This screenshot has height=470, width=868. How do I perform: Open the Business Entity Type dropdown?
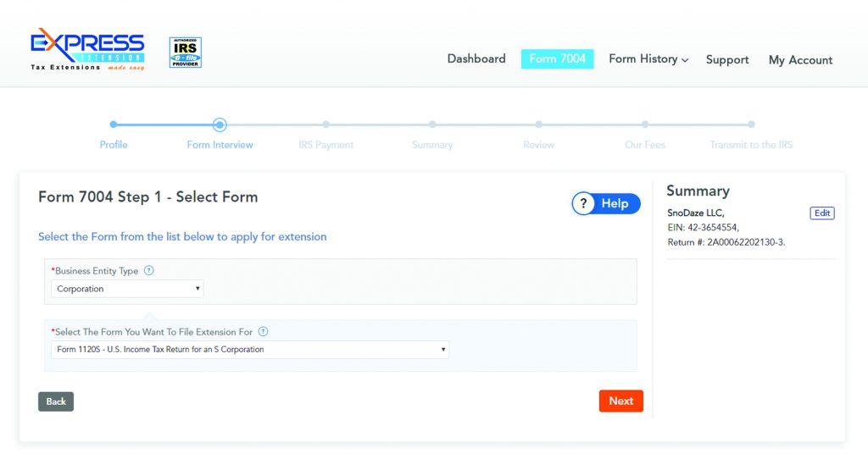coord(127,289)
